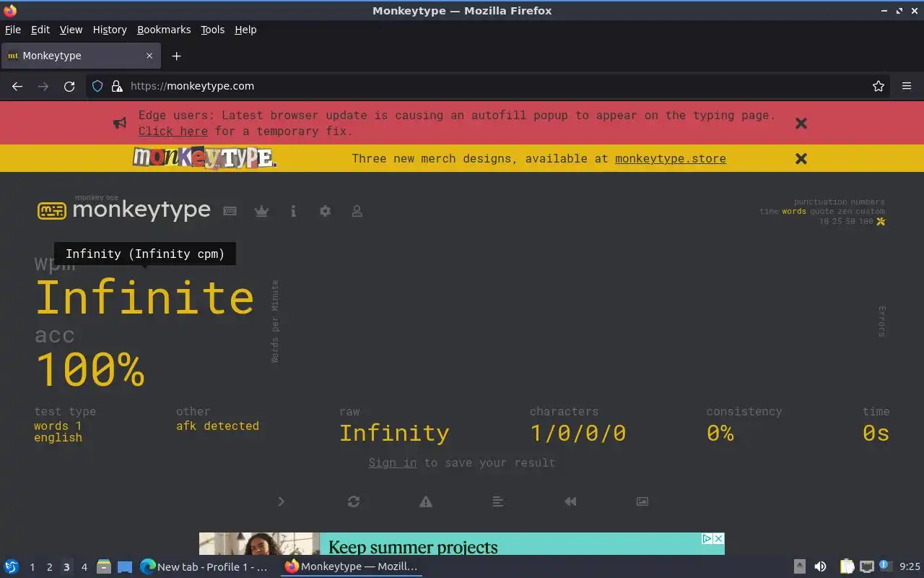Open the AdChoices triangle icon on the ad
The image size is (924, 578).
[707, 539]
